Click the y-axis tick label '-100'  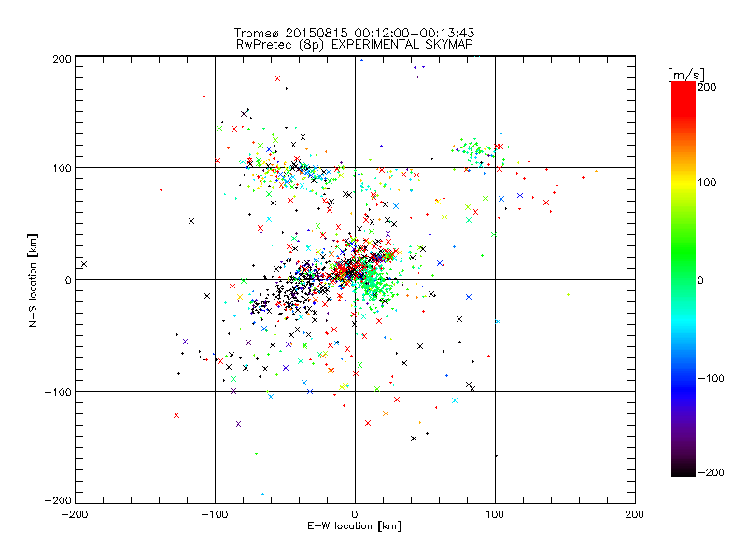point(58,392)
